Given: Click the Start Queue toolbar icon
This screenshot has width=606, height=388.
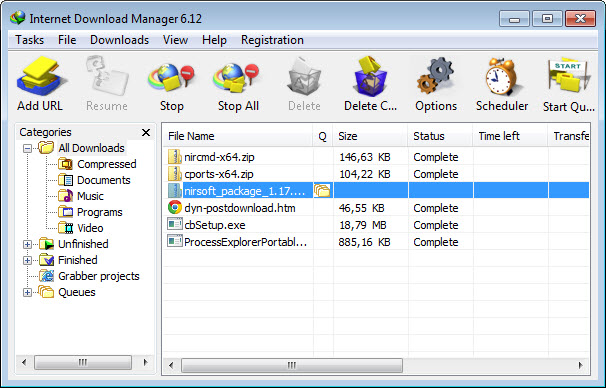Looking at the screenshot, I should [568, 76].
